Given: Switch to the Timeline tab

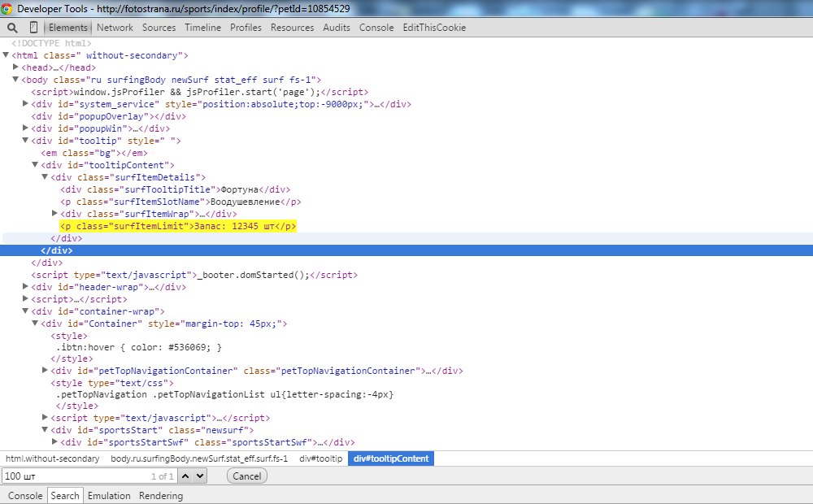Looking at the screenshot, I should [202, 28].
